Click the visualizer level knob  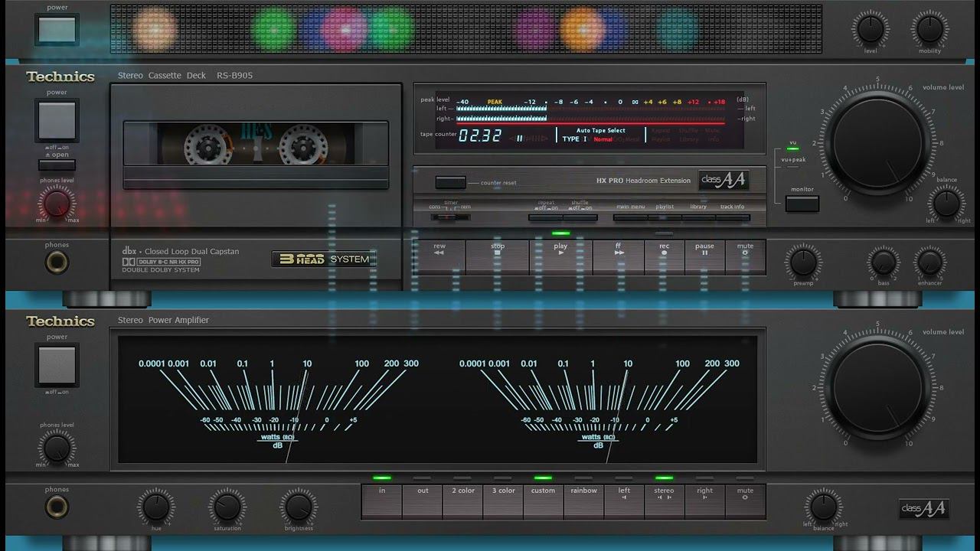point(871,30)
